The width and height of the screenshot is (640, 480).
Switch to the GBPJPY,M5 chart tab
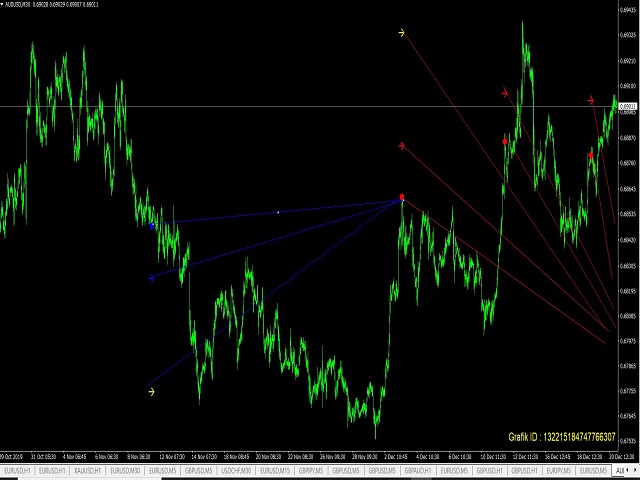coord(312,471)
